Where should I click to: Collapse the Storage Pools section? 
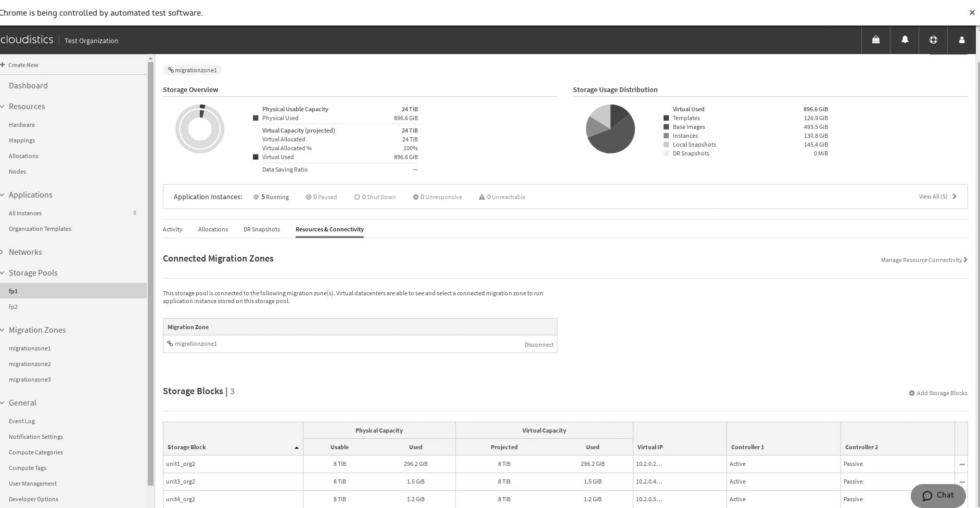pyautogui.click(x=3, y=273)
